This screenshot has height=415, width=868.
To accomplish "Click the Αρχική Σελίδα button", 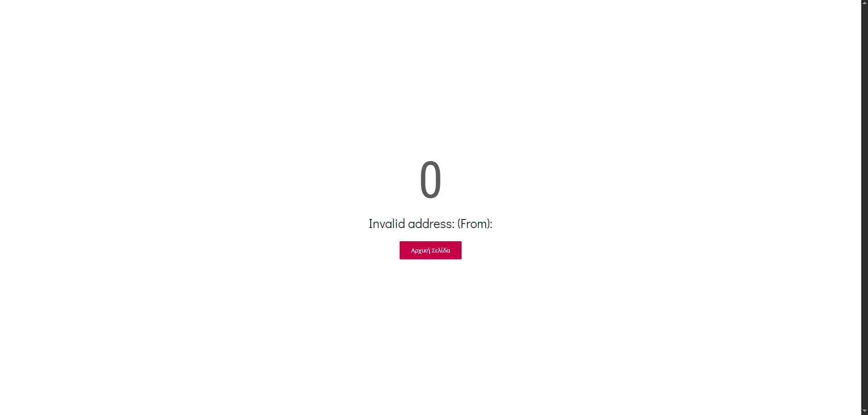I will tap(430, 250).
